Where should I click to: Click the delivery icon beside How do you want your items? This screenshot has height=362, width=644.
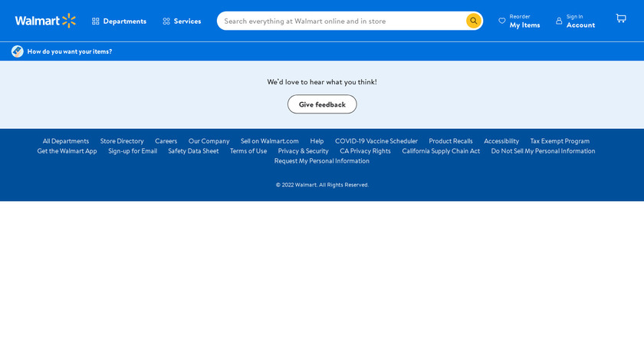click(x=17, y=51)
